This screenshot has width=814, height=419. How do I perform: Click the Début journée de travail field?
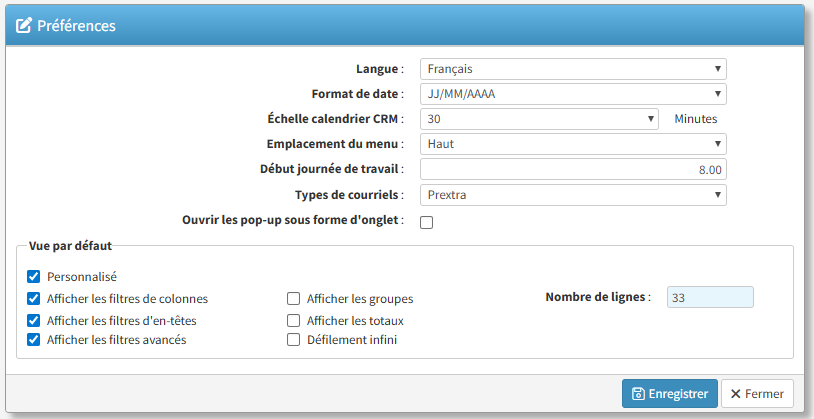[572, 170]
